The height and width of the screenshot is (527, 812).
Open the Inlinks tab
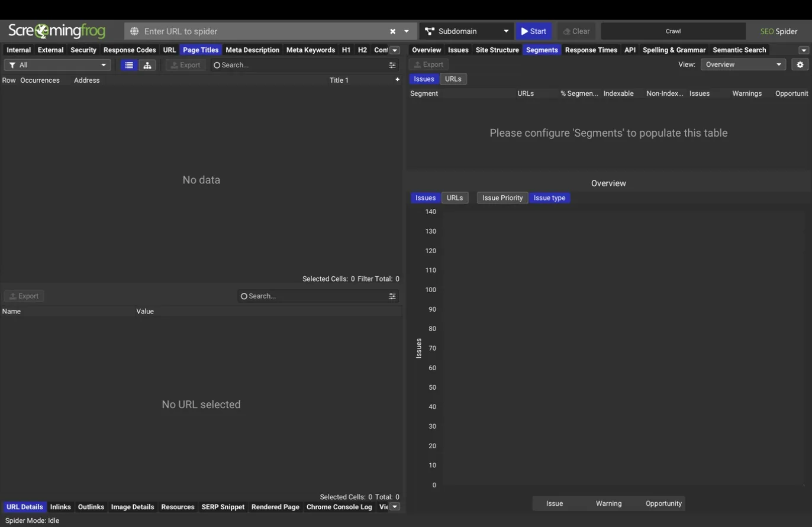pyautogui.click(x=60, y=507)
